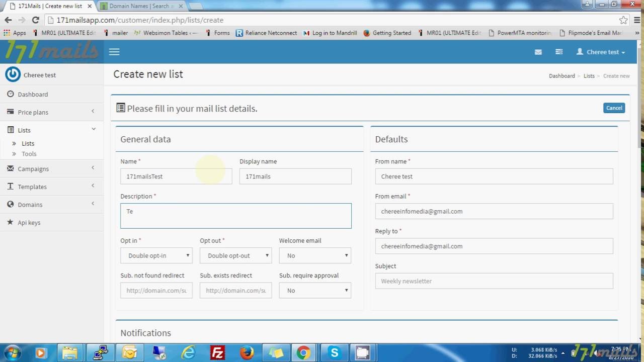Open the Websimon Tables bookmark

coord(166,33)
